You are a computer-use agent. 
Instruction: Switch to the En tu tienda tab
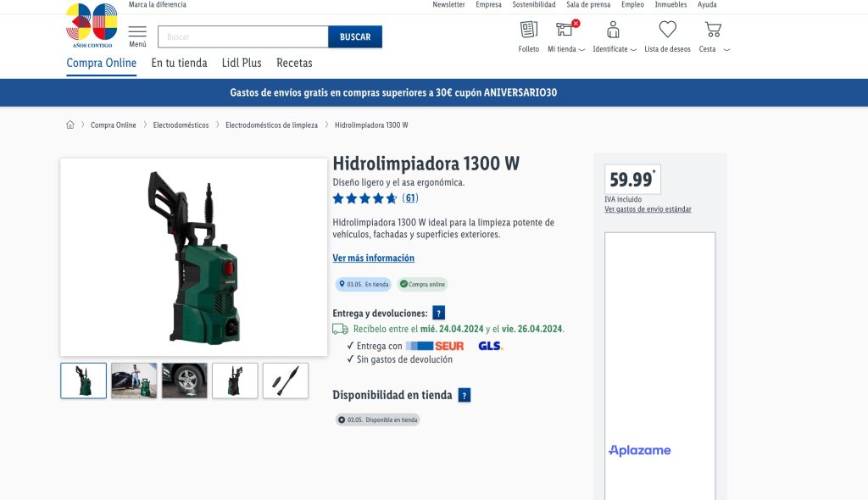[179, 63]
